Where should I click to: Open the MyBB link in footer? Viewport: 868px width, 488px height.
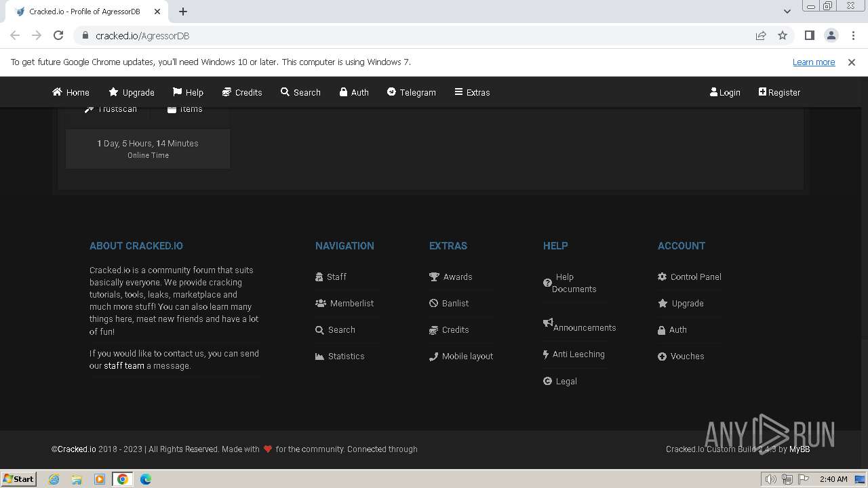point(800,449)
